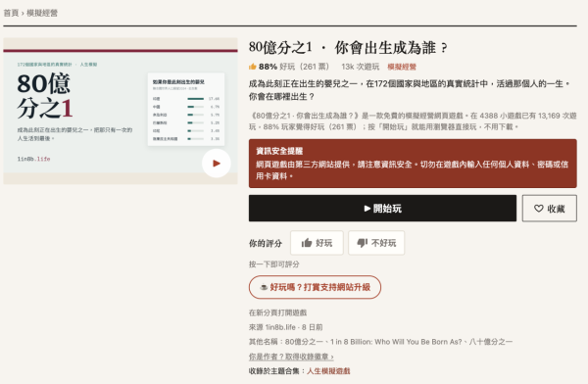The height and width of the screenshot is (384, 588).
Task: Click the 你的評分 label
Action: (266, 243)
